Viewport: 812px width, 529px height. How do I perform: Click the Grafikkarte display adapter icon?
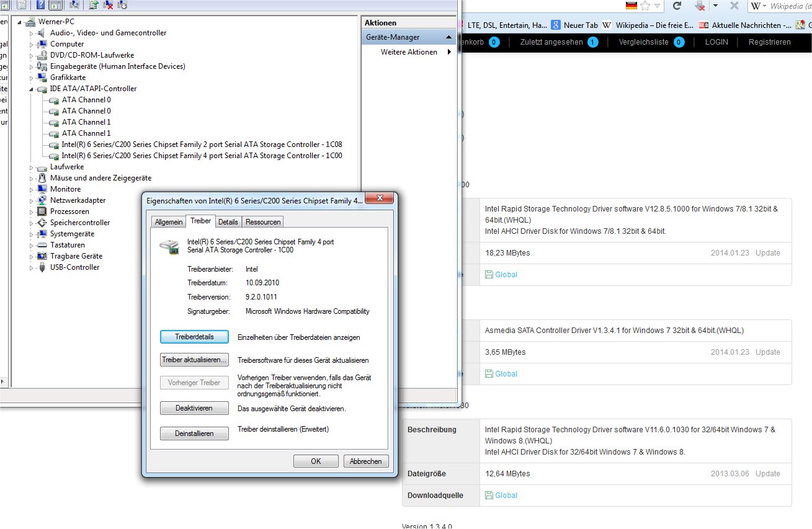(42, 78)
